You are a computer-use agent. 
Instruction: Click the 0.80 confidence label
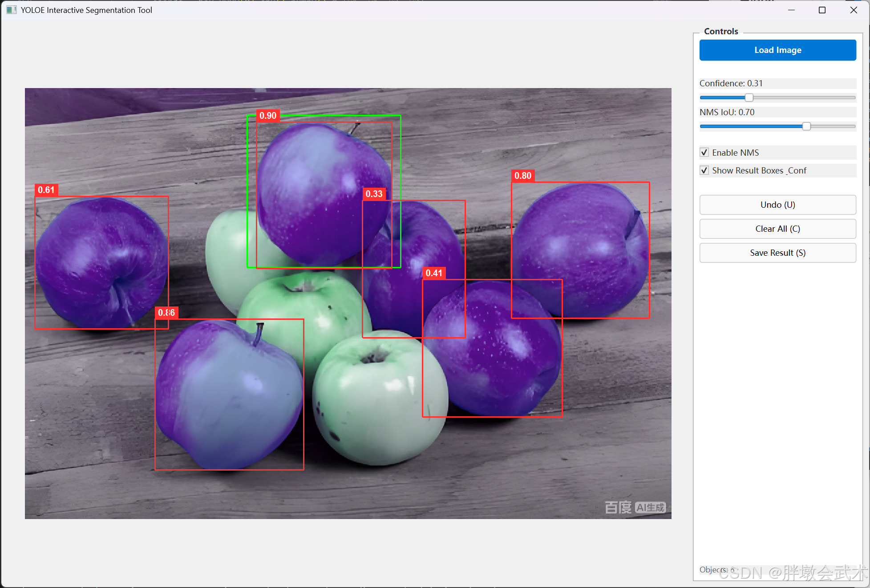pos(523,176)
